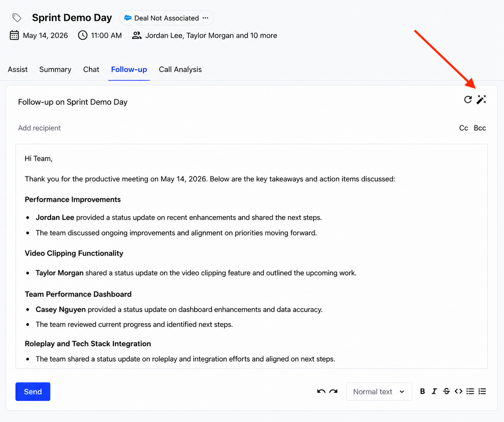
Task: Click the May 14, 2026 date text in header
Action: pos(45,36)
